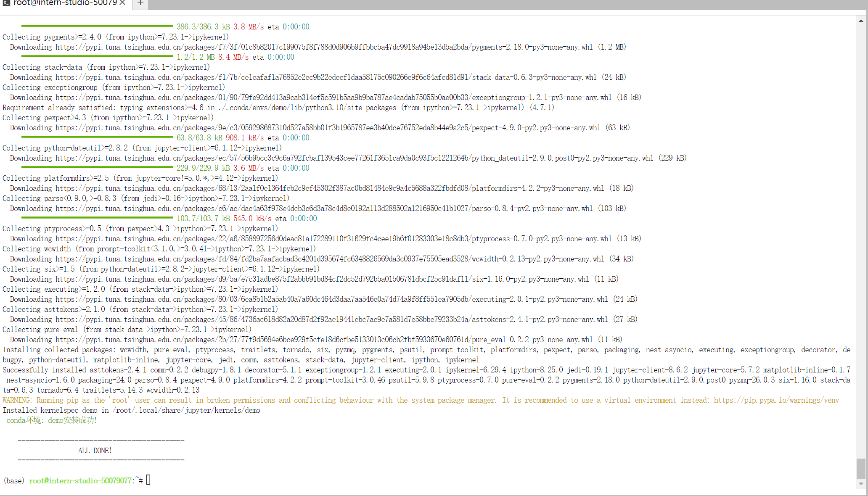The width and height of the screenshot is (868, 496).
Task: Click the ALL DONE! banner text
Action: click(95, 451)
